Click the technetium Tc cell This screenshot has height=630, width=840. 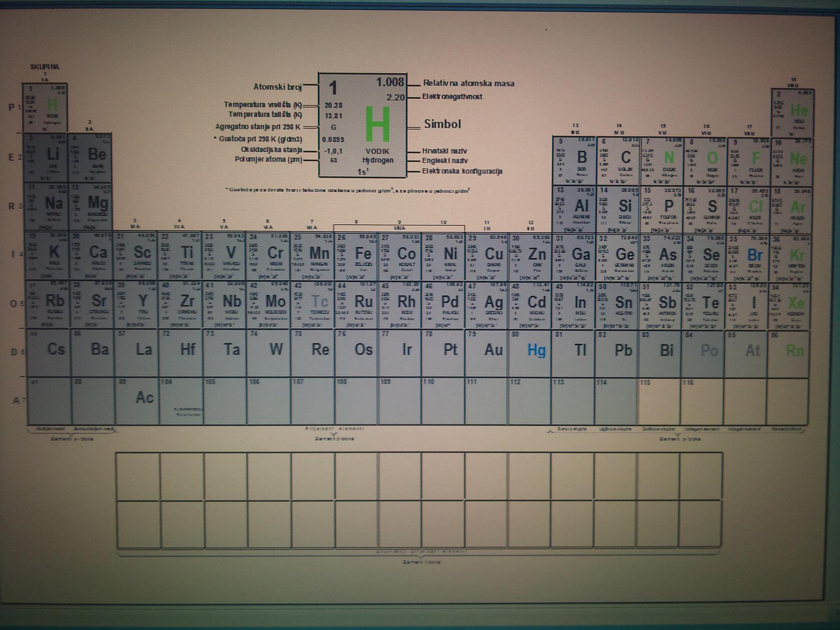point(313,305)
